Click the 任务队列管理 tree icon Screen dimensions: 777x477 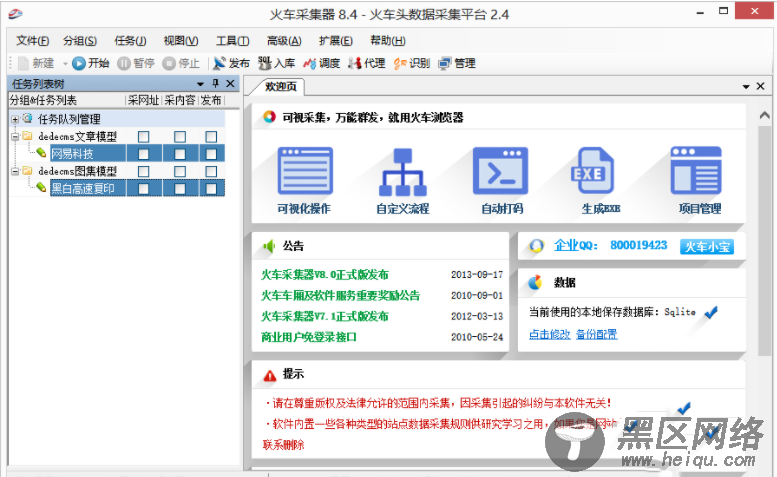(x=28, y=118)
